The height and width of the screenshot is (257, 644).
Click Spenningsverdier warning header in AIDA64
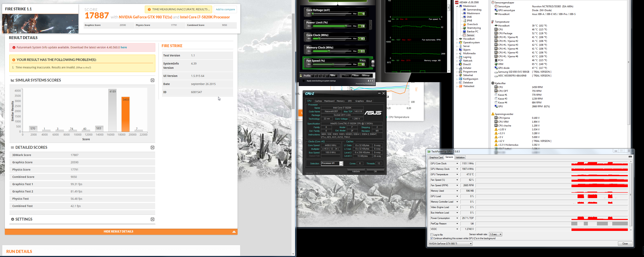(x=502, y=114)
